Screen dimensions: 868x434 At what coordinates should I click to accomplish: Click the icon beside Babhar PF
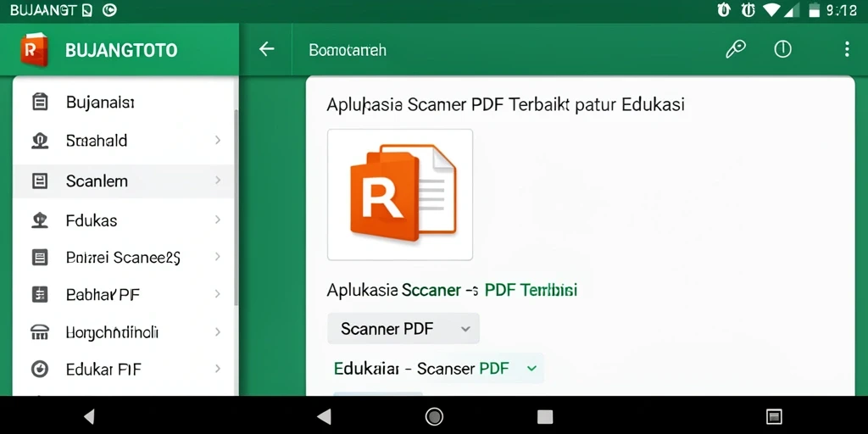pos(40,294)
